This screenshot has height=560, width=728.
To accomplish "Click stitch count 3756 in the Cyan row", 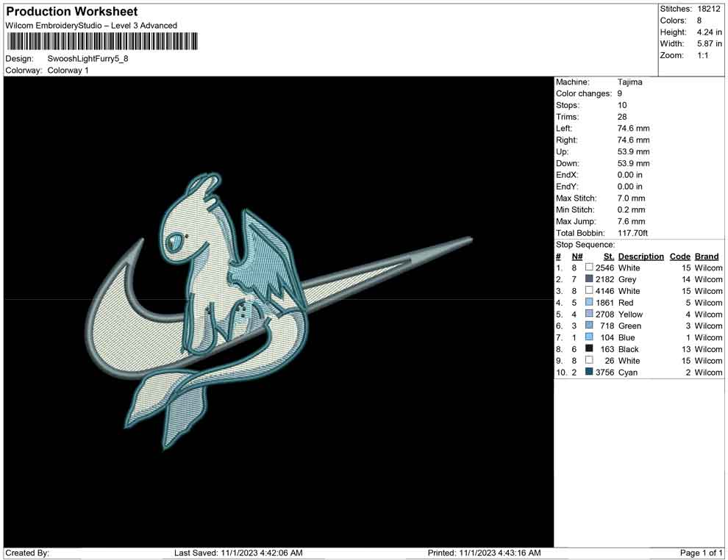I will 605,372.
